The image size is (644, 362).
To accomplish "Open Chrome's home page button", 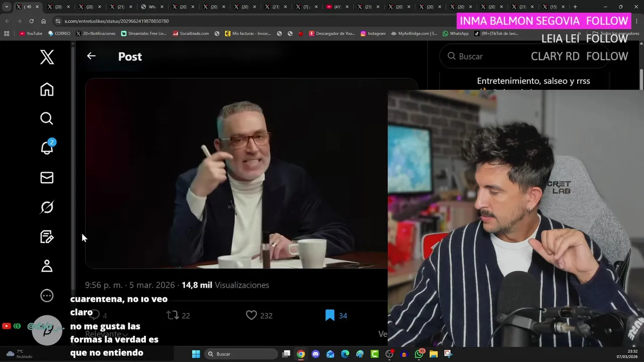I will 44,21.
